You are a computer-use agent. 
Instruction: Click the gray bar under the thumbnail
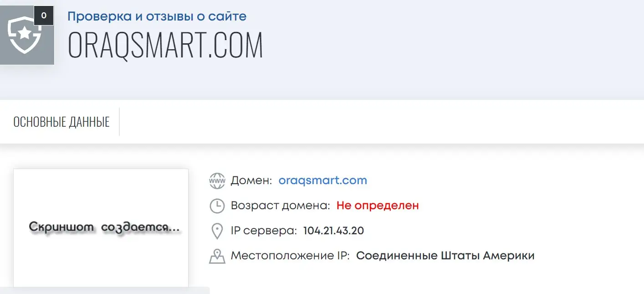pos(105,290)
